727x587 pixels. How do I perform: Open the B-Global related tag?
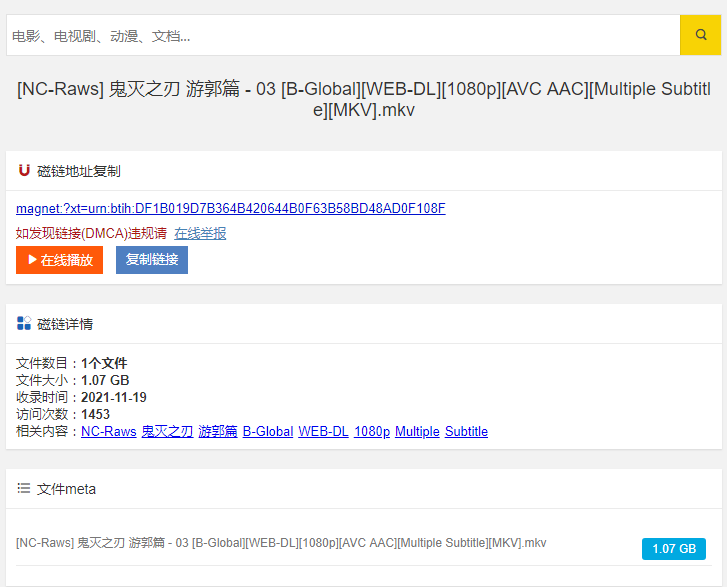[x=268, y=432]
